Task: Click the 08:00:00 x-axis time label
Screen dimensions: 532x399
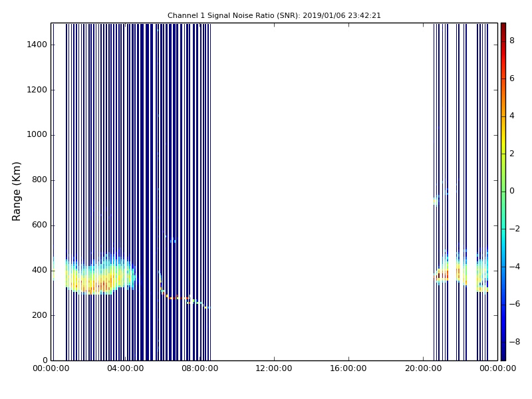Action: [x=200, y=368]
